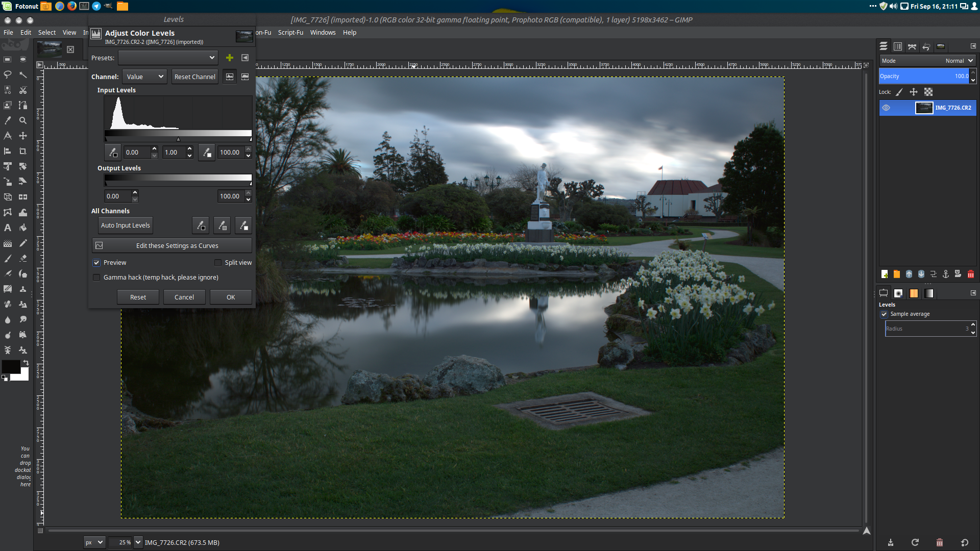Select the Rectangle Select tool
Screen dimensions: 980x551
[x=8, y=59]
